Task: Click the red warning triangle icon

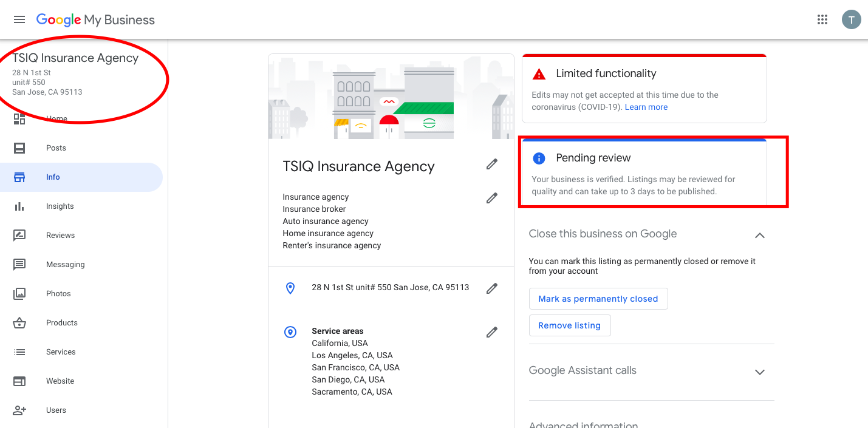Action: point(539,74)
